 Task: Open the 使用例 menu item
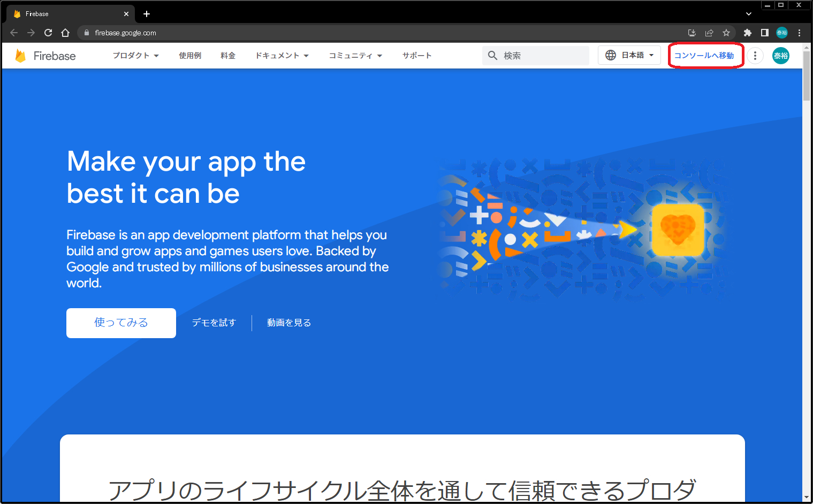coord(190,56)
